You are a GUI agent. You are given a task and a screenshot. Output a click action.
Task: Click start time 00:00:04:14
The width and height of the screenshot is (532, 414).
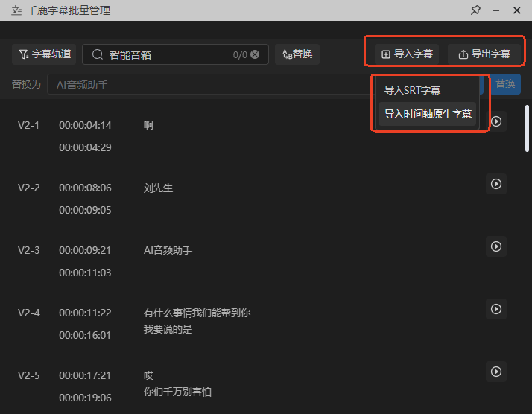pos(85,125)
